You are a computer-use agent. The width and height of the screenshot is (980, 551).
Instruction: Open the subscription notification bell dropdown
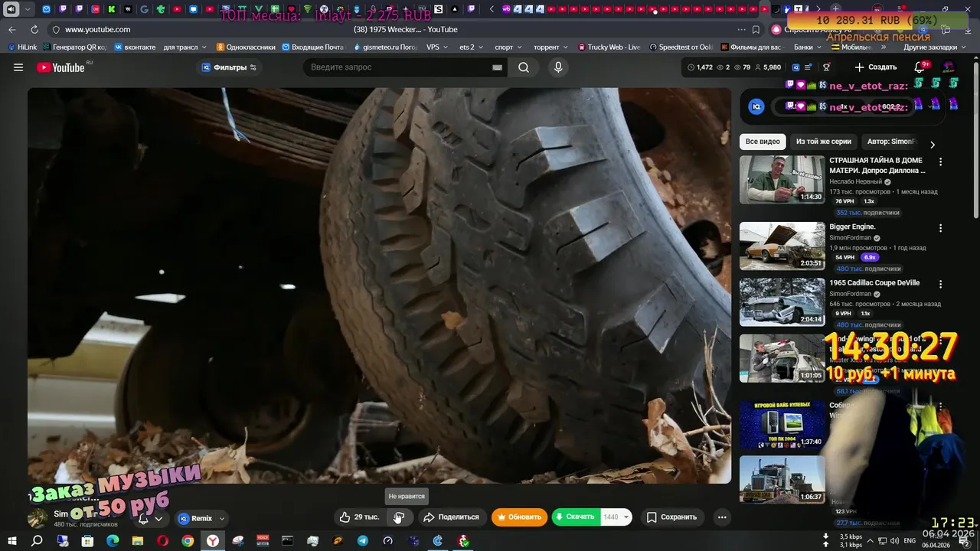151,518
